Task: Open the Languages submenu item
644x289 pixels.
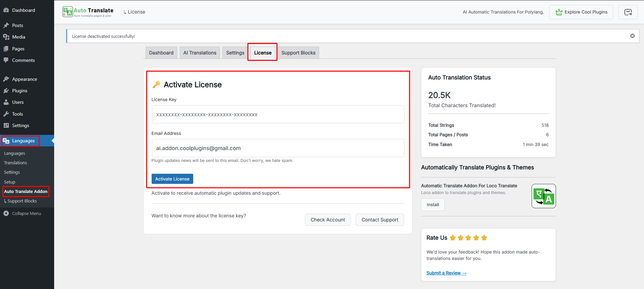Action: [x=15, y=153]
